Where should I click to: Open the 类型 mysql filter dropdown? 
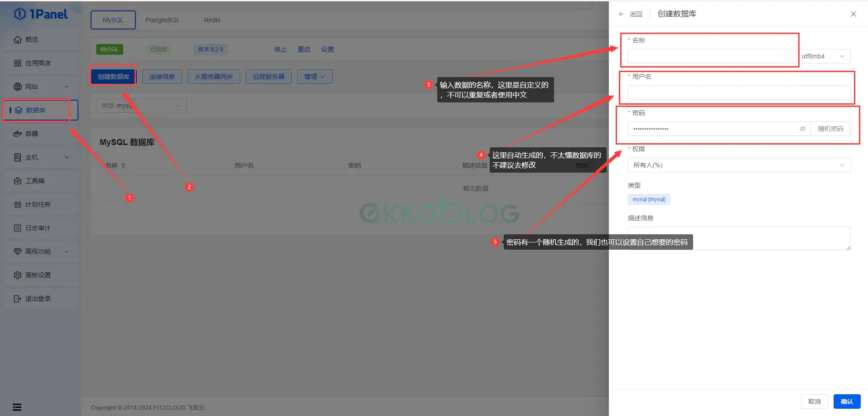(x=141, y=106)
